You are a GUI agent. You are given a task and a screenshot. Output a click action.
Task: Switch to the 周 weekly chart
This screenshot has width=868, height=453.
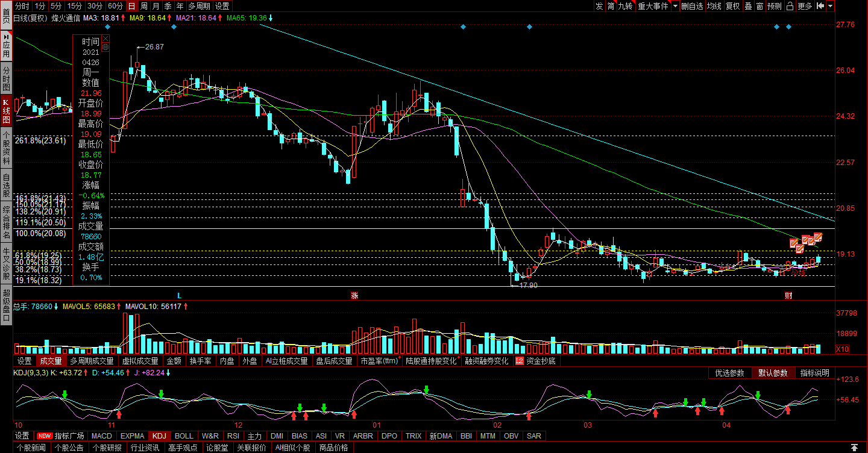point(143,6)
